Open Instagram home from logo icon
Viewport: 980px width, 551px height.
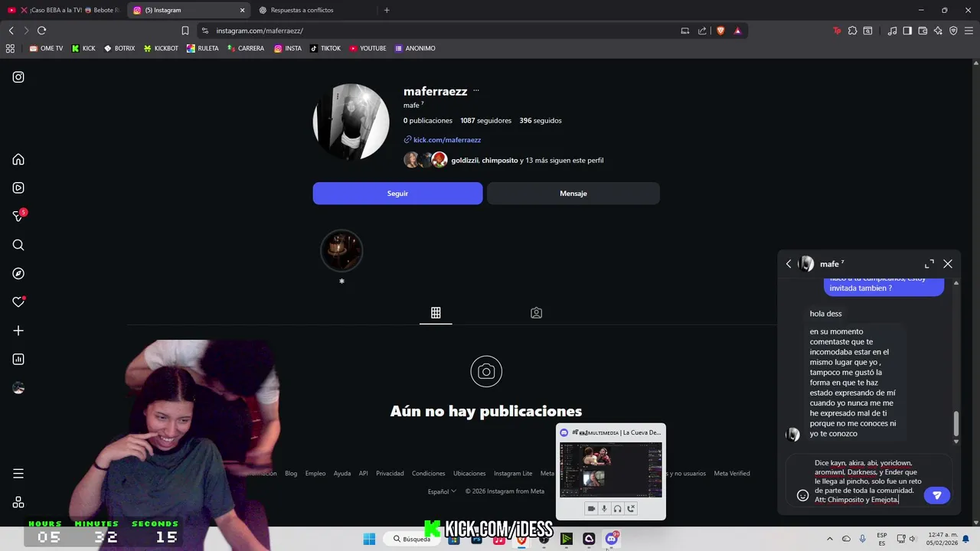pyautogui.click(x=18, y=77)
